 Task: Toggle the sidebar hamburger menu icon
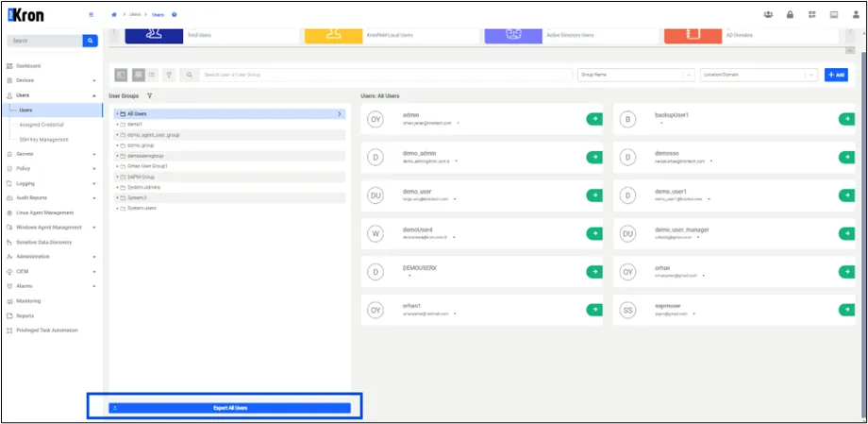92,15
